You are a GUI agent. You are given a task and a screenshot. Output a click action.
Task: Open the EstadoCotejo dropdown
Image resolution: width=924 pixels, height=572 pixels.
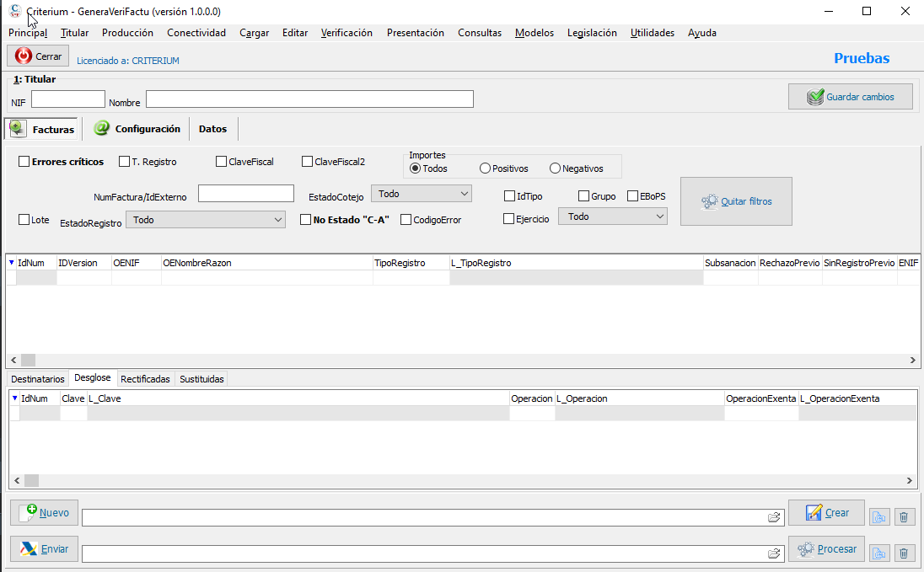pos(422,194)
